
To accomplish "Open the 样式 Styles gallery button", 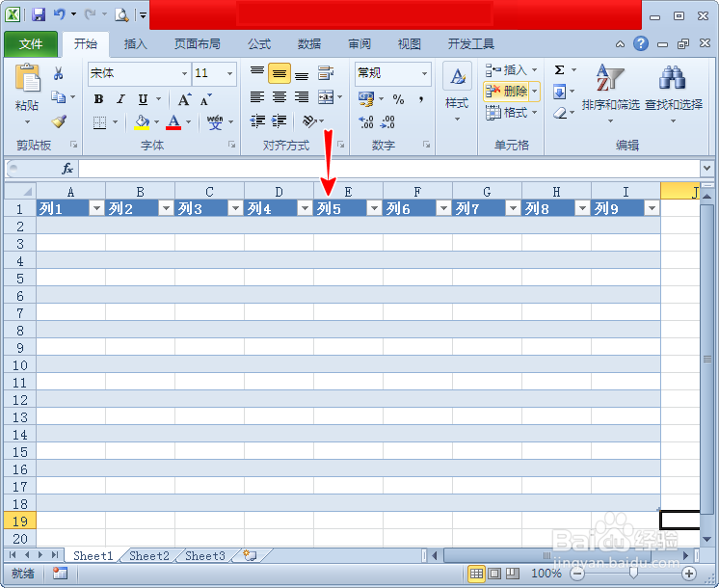I will (457, 94).
